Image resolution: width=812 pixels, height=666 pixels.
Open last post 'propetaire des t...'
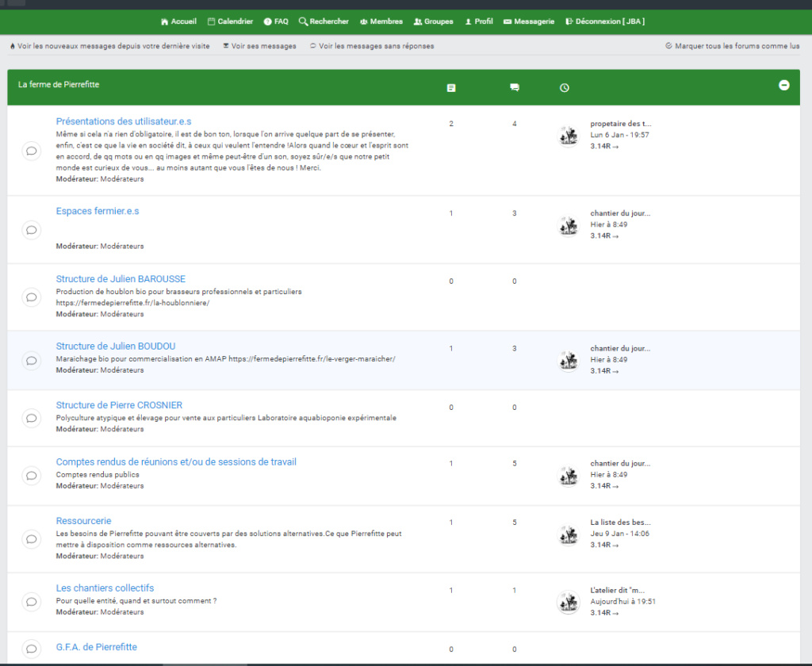(620, 124)
